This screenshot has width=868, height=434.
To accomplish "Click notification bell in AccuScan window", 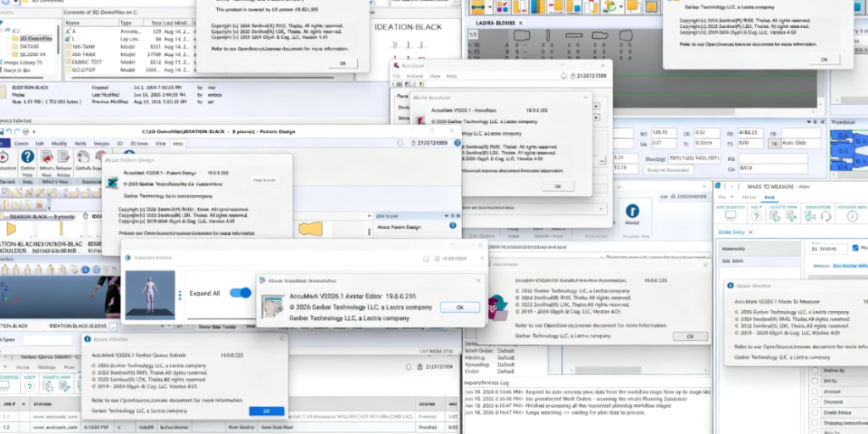I will (x=564, y=75).
